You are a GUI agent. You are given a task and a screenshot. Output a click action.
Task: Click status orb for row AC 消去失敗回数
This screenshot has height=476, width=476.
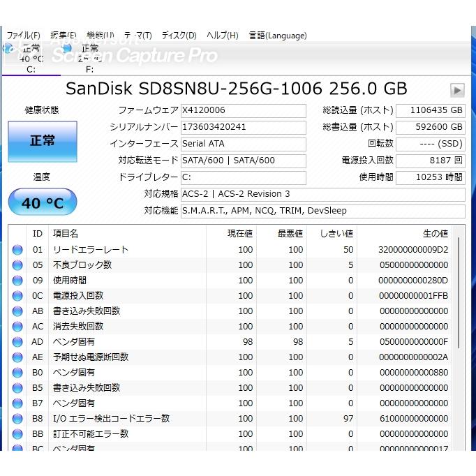click(x=17, y=327)
